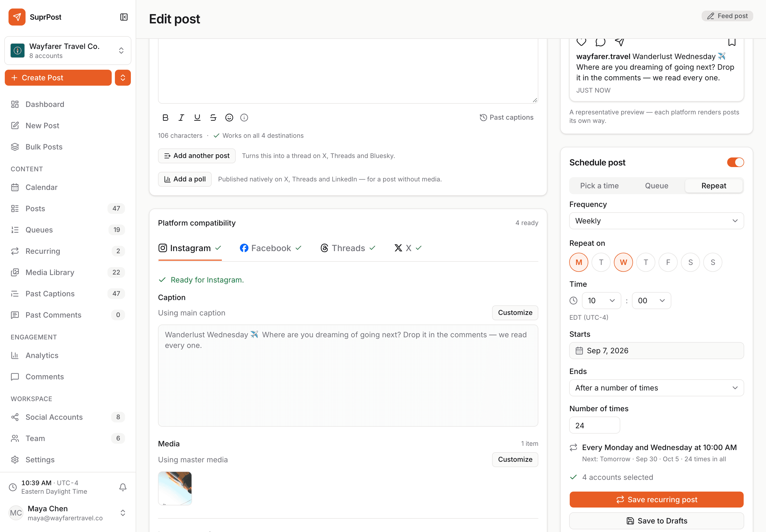766x532 pixels.
Task: Click the Wayfarer Travel Co. compass logo
Action: [17, 51]
